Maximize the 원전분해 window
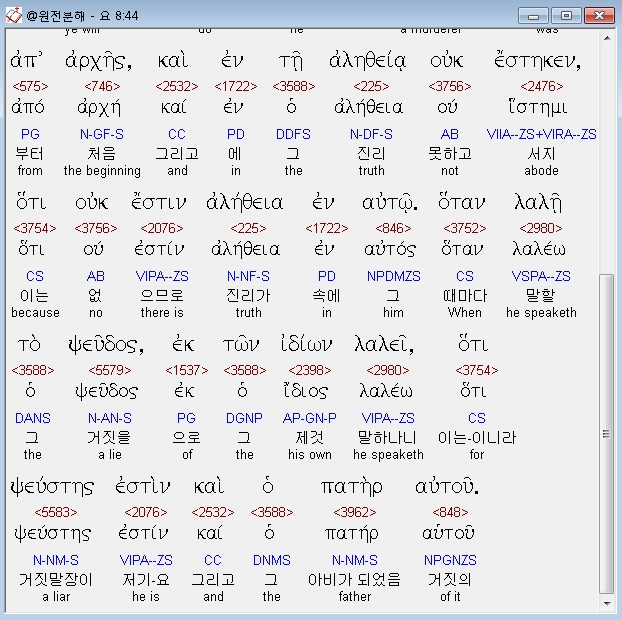Image resolution: width=622 pixels, height=620 pixels. (x=566, y=16)
